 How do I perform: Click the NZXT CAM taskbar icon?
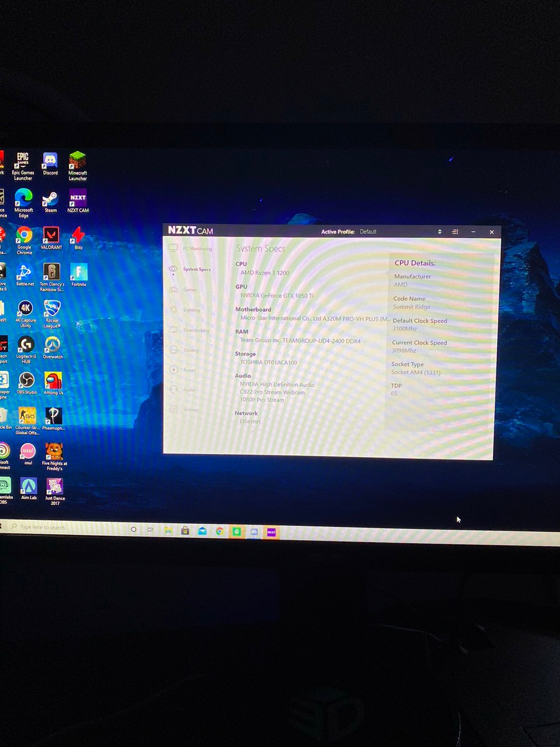pyautogui.click(x=272, y=532)
